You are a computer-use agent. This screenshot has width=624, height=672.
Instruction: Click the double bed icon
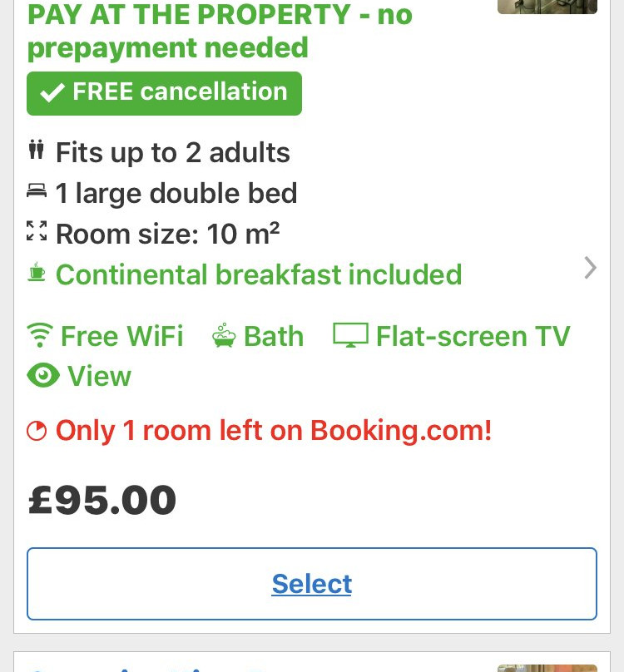coord(37,192)
